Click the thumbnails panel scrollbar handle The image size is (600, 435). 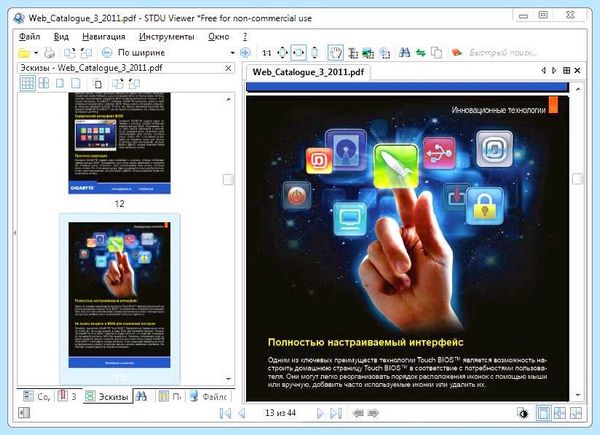click(228, 179)
